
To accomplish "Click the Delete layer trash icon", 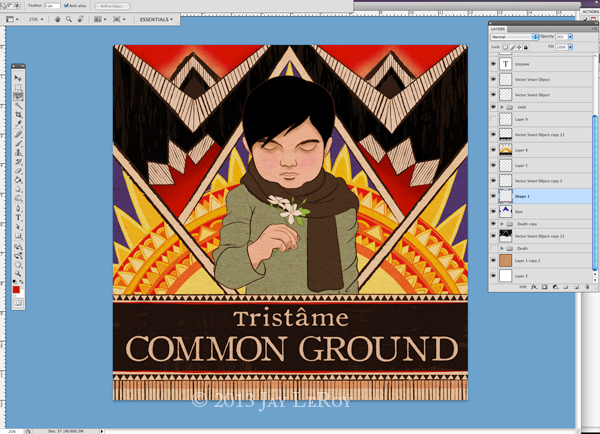I will (x=587, y=287).
